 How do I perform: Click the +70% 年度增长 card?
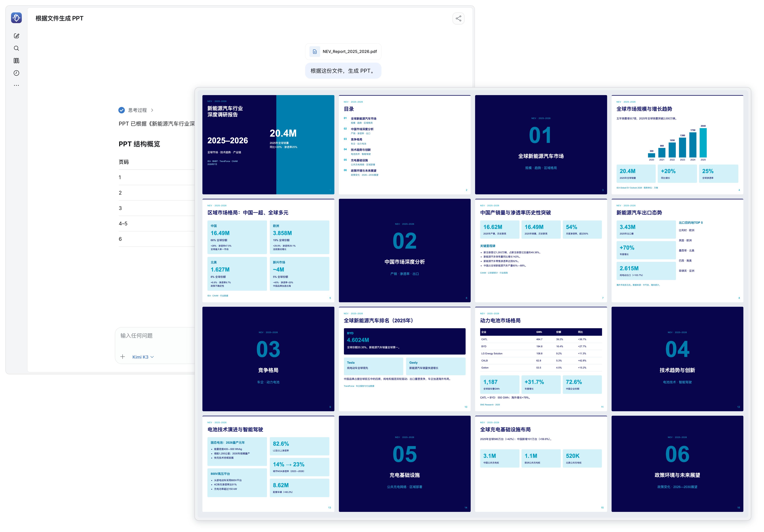click(x=646, y=250)
